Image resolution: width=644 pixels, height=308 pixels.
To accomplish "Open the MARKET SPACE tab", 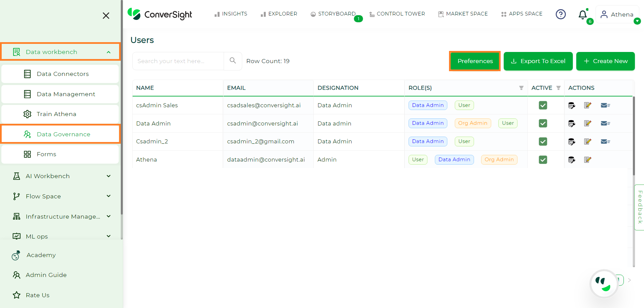I will (x=463, y=14).
